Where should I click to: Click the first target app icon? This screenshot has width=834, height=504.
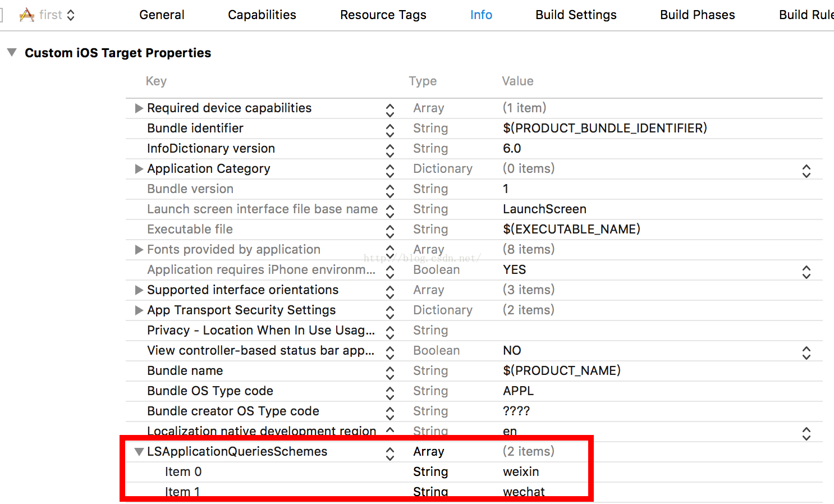(26, 15)
